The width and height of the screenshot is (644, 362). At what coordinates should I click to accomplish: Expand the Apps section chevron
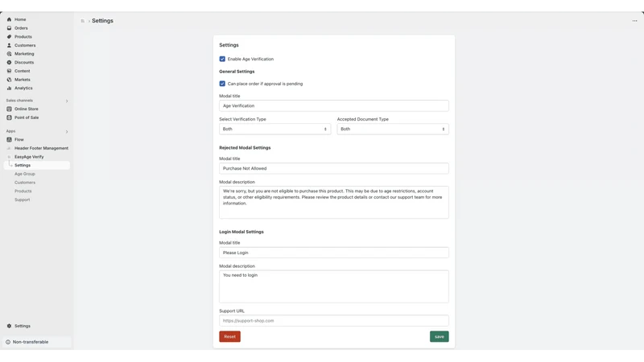pyautogui.click(x=67, y=132)
